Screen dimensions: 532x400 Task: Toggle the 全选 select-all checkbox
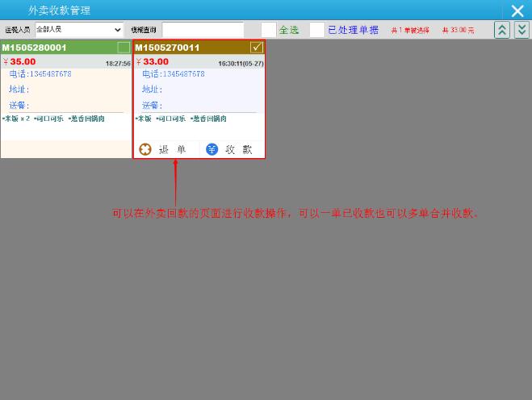(x=268, y=30)
